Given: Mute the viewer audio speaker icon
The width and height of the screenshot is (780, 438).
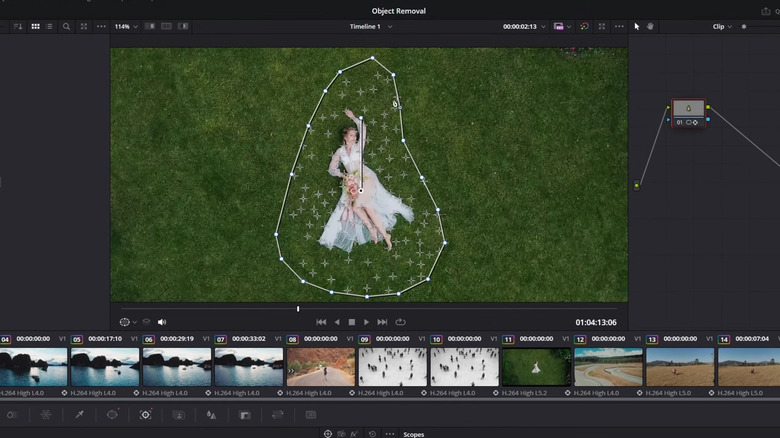Looking at the screenshot, I should 162,322.
